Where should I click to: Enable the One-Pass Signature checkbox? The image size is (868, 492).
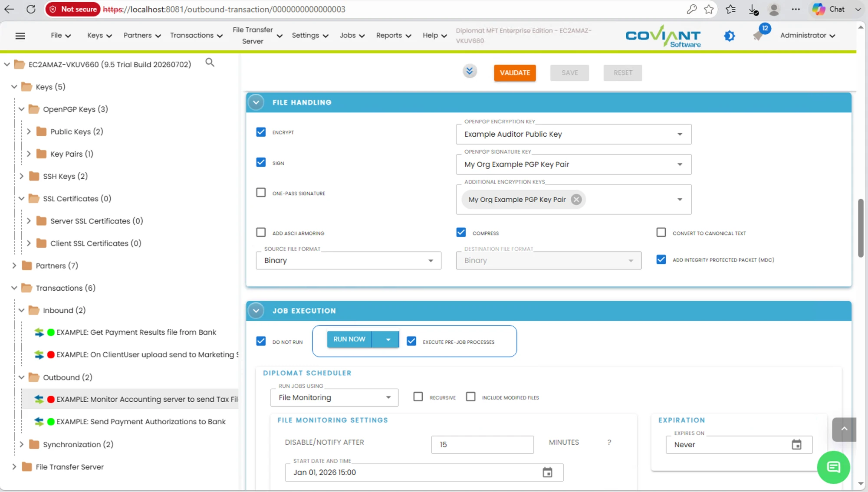[x=261, y=193]
